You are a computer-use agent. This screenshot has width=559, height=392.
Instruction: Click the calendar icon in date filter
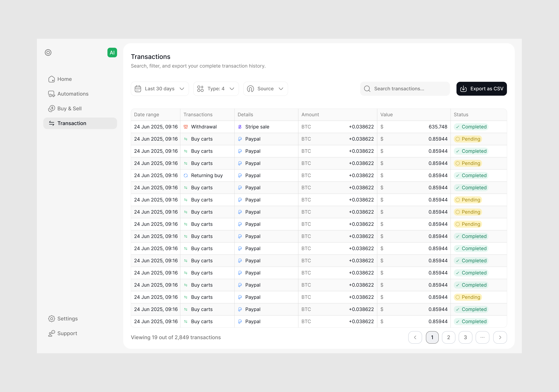(x=138, y=89)
